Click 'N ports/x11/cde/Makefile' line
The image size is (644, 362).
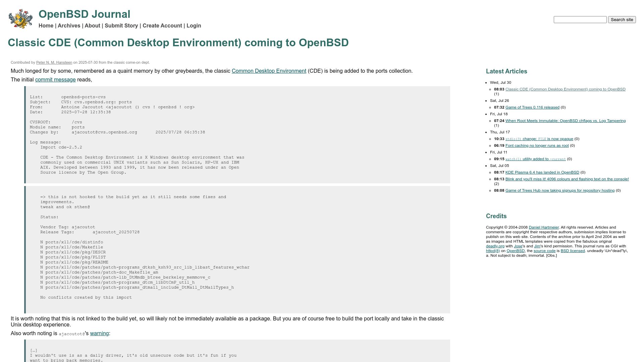pos(72,247)
